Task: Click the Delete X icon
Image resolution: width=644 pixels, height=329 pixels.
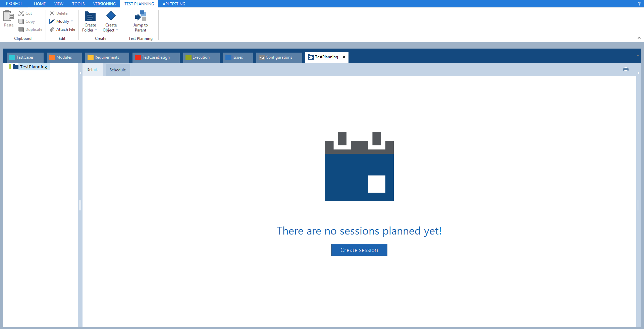Action: 52,13
